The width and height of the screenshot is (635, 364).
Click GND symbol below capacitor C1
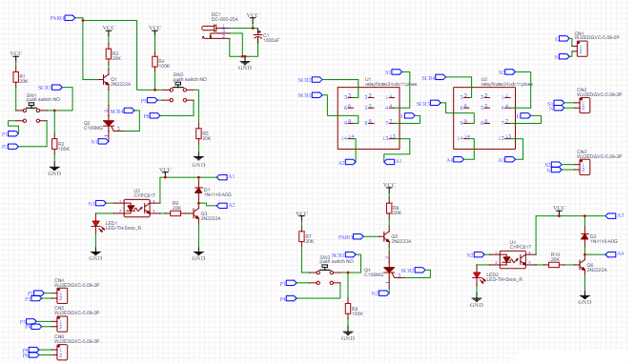pyautogui.click(x=245, y=65)
